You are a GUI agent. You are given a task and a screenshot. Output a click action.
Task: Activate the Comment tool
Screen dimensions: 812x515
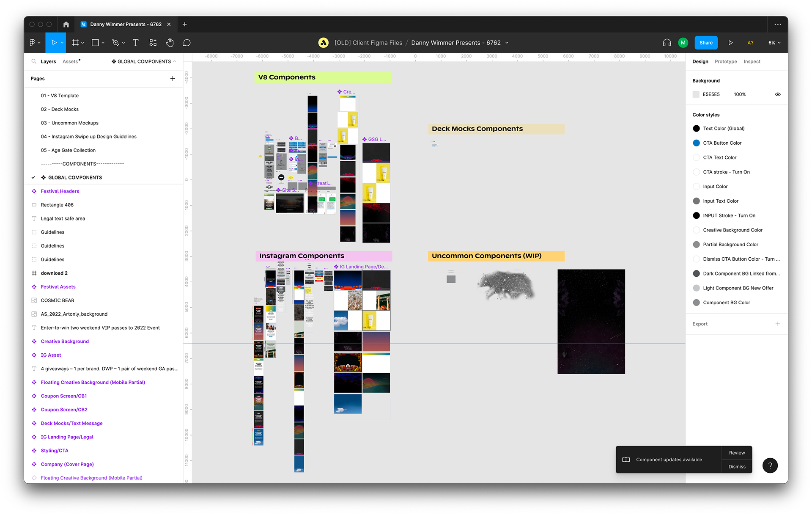pyautogui.click(x=187, y=43)
